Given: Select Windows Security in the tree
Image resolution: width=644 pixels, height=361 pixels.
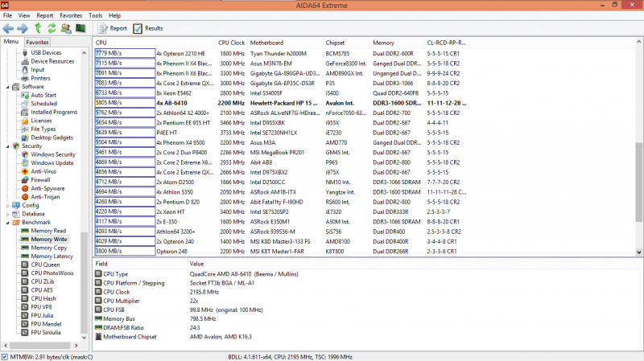Looking at the screenshot, I should pyautogui.click(x=53, y=154).
